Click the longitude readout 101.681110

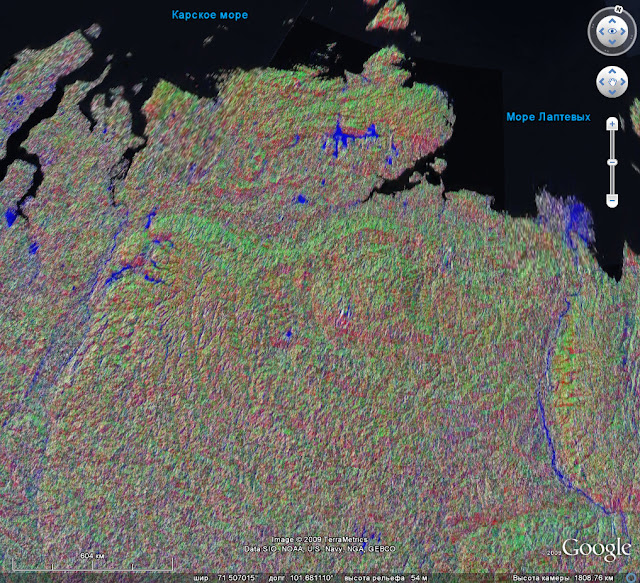[311, 578]
